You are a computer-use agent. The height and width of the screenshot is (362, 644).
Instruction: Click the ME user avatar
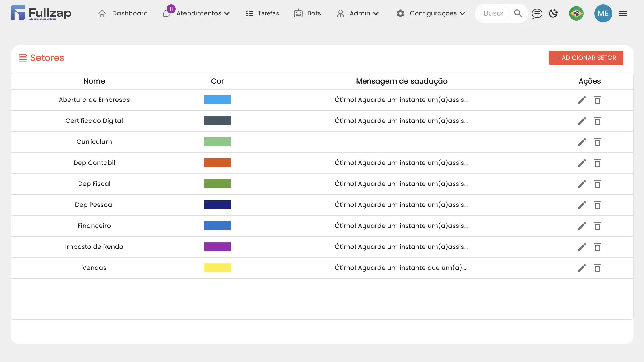coord(603,13)
